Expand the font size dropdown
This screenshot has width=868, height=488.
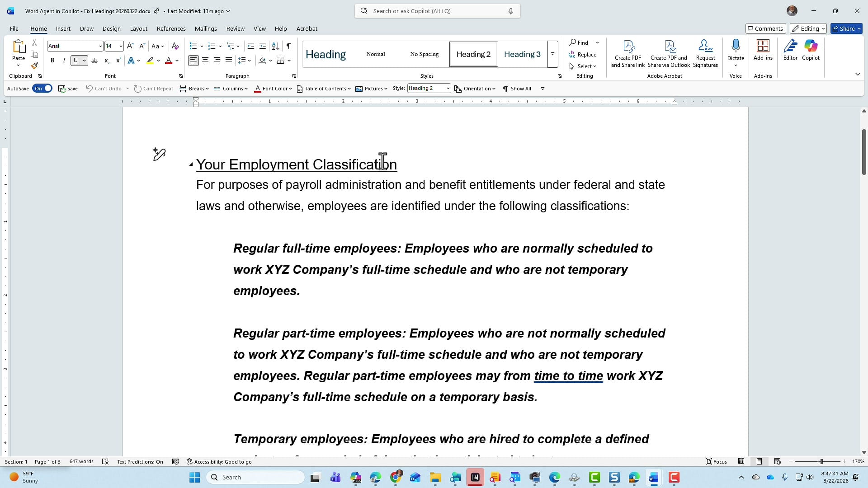(120, 46)
